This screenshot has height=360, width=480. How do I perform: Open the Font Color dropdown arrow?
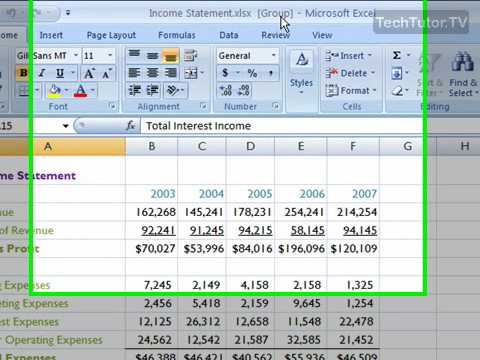(93, 90)
